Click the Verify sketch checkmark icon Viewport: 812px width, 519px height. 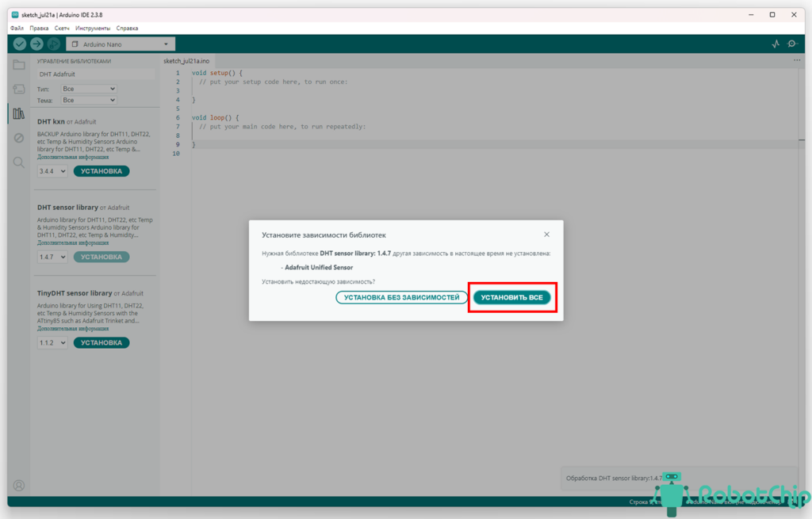pos(20,44)
